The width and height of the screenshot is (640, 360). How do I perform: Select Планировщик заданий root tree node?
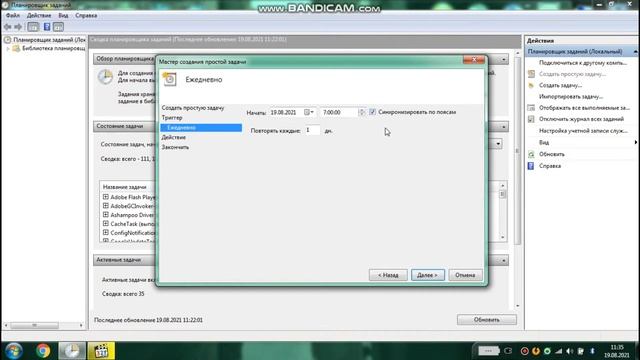49,40
